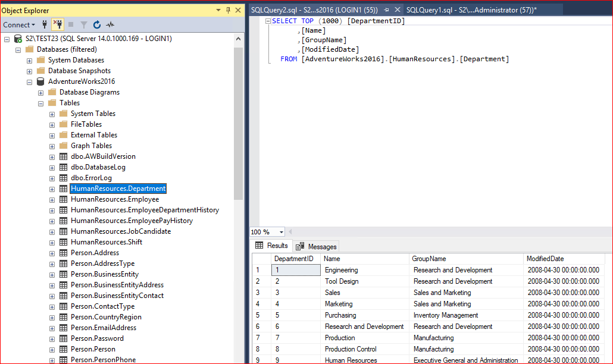613x364 pixels.
Task: Switch to the SQLQuery1.sql tab
Action: pyautogui.click(x=471, y=10)
